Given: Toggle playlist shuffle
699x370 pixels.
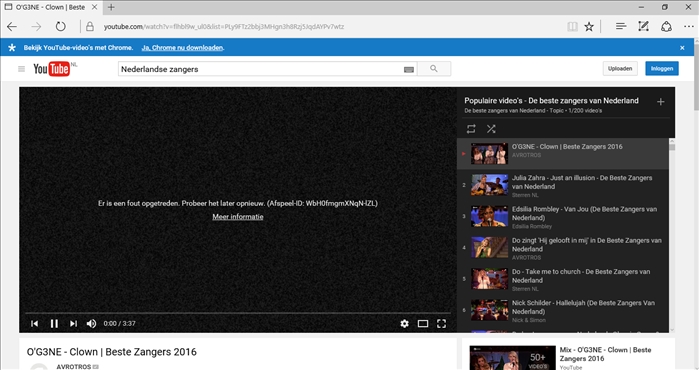Looking at the screenshot, I should click(491, 129).
